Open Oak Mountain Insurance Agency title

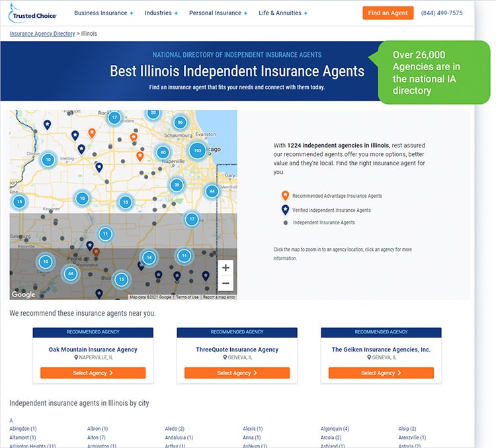pos(93,349)
